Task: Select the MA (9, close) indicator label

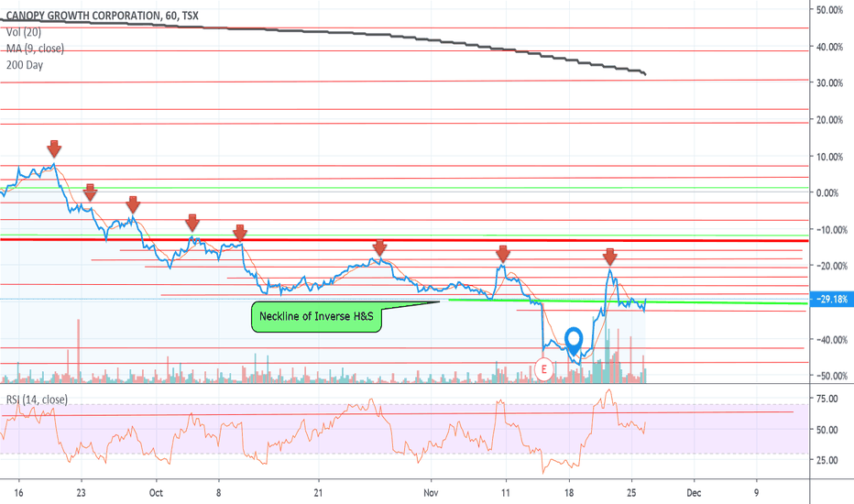Action: (x=35, y=49)
